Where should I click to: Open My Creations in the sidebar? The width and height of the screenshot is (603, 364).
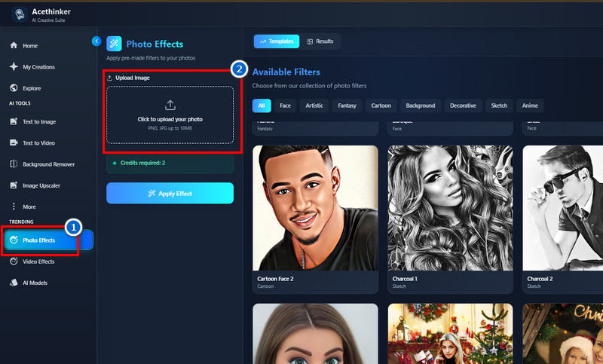point(38,67)
